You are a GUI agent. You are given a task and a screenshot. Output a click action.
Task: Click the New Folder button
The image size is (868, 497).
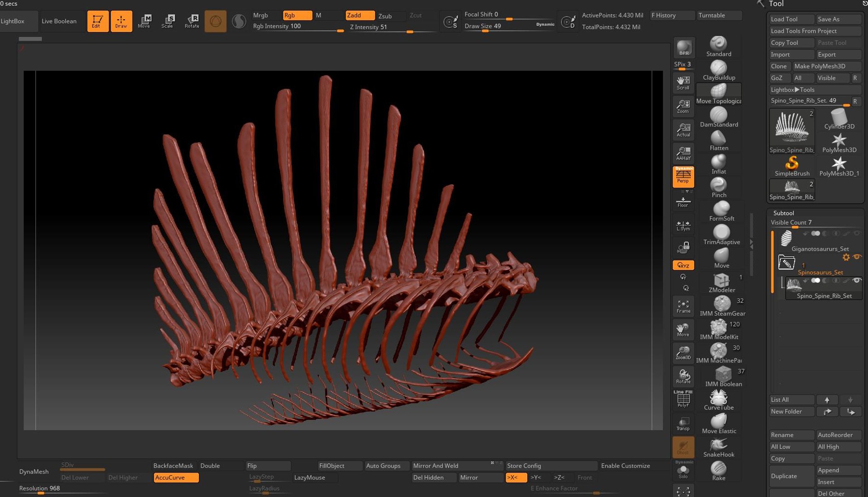(791, 411)
